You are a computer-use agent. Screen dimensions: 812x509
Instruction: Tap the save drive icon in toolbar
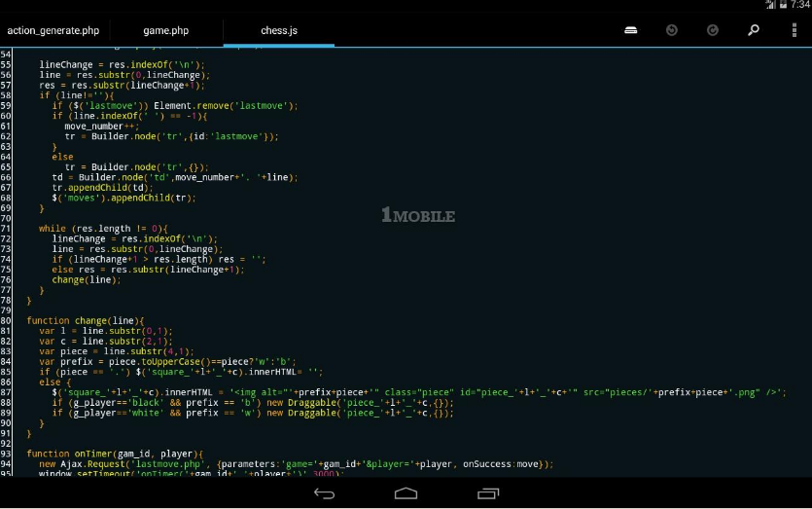[631, 30]
